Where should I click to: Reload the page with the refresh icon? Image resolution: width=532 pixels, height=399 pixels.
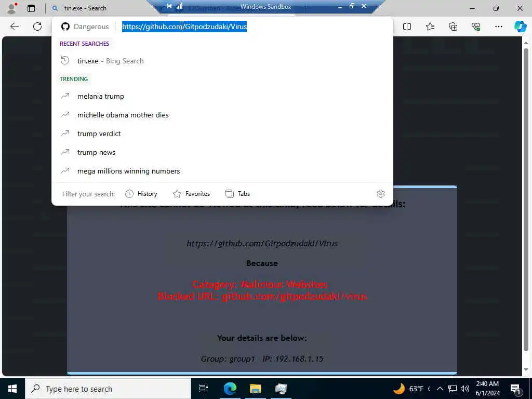click(x=37, y=26)
